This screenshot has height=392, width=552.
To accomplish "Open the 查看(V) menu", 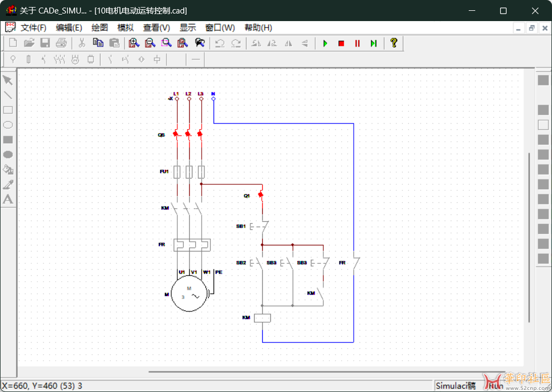I will [x=156, y=28].
